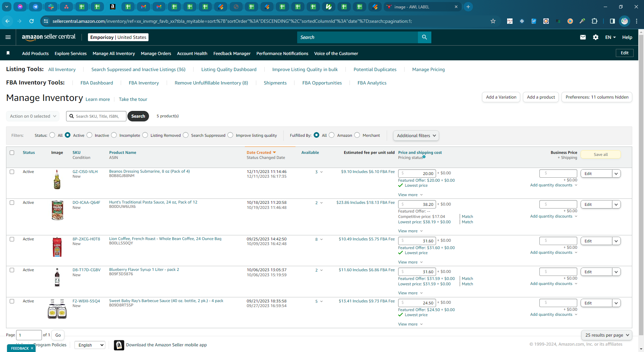The image size is (644, 352).
Task: Click the amazon seller central logo
Action: pos(49,37)
